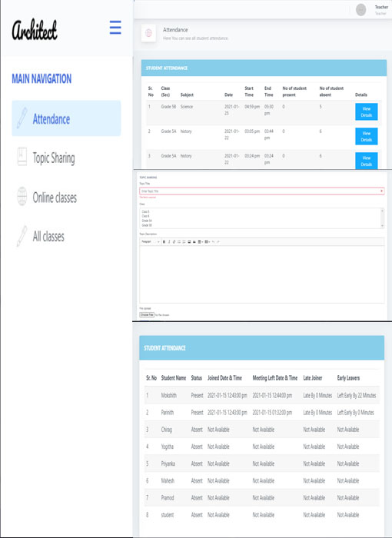Click the No of student absent header
The width and height of the screenshot is (392, 538).
(x=331, y=91)
